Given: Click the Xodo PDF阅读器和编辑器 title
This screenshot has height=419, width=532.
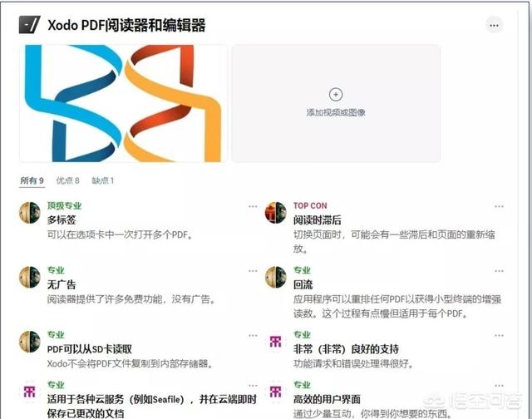Looking at the screenshot, I should point(126,25).
